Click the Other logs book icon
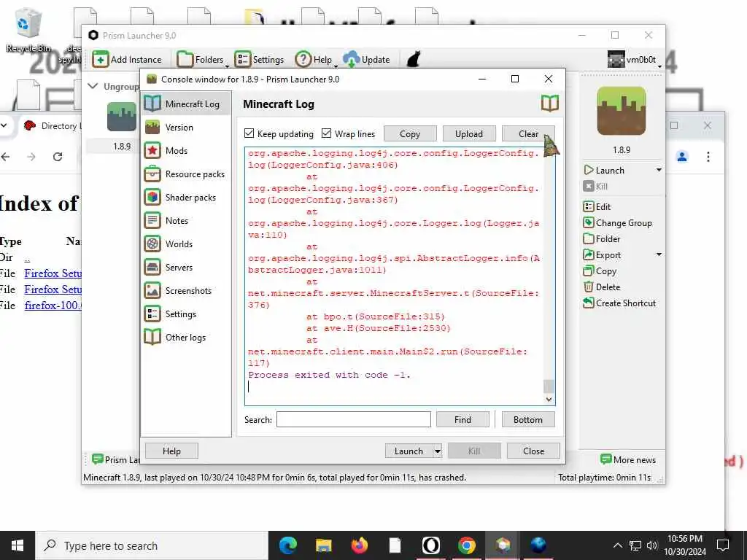The image size is (747, 560). [152, 337]
